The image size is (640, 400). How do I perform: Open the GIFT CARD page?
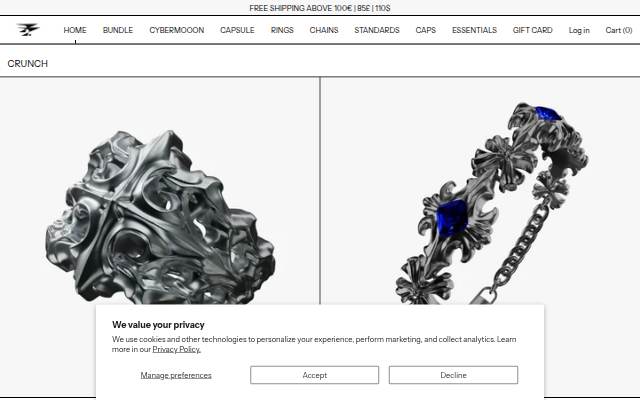533,30
